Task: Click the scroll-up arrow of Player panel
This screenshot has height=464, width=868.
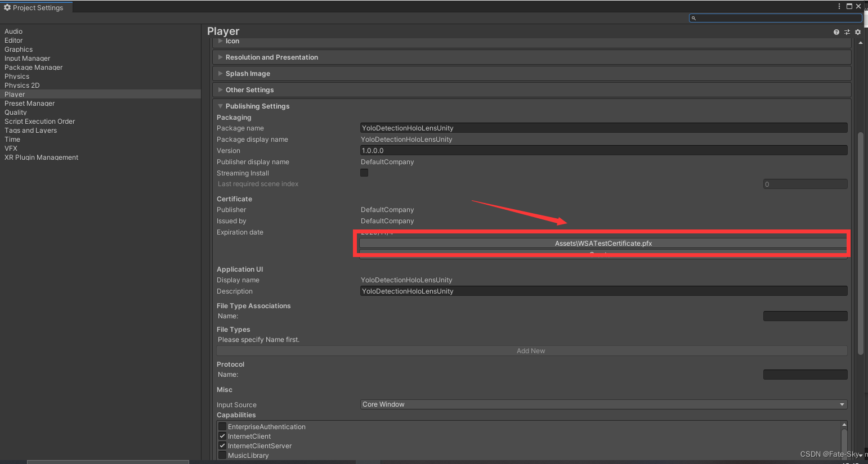Action: point(860,43)
